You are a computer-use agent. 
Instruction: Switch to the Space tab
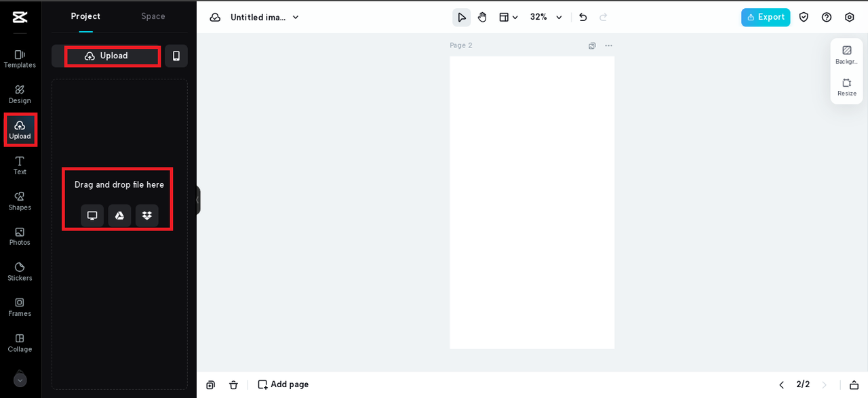153,16
